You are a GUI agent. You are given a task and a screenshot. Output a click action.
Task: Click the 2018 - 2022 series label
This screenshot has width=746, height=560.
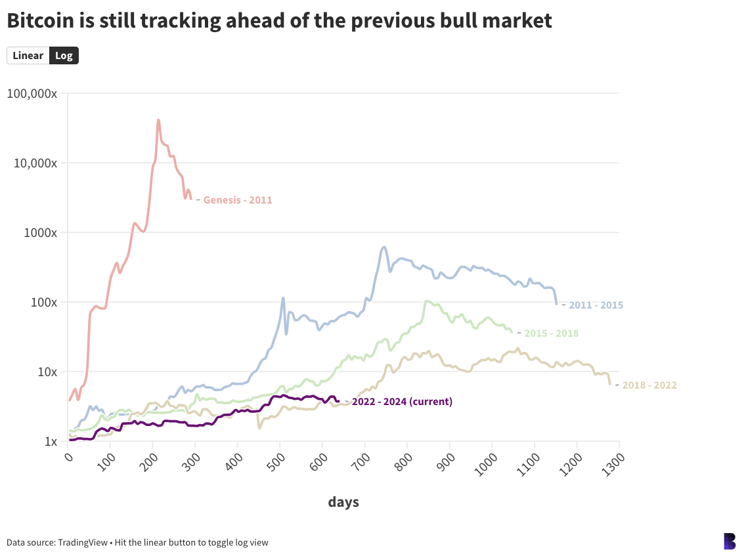649,385
